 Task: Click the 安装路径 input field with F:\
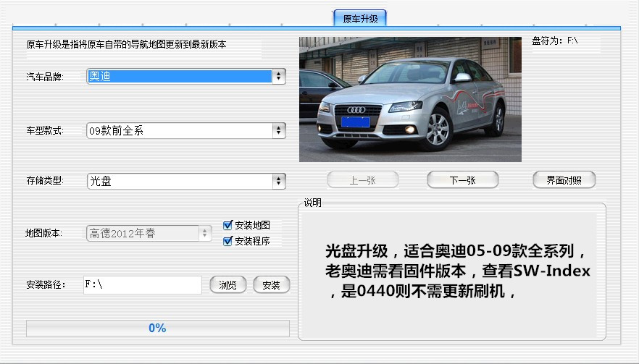tap(142, 284)
